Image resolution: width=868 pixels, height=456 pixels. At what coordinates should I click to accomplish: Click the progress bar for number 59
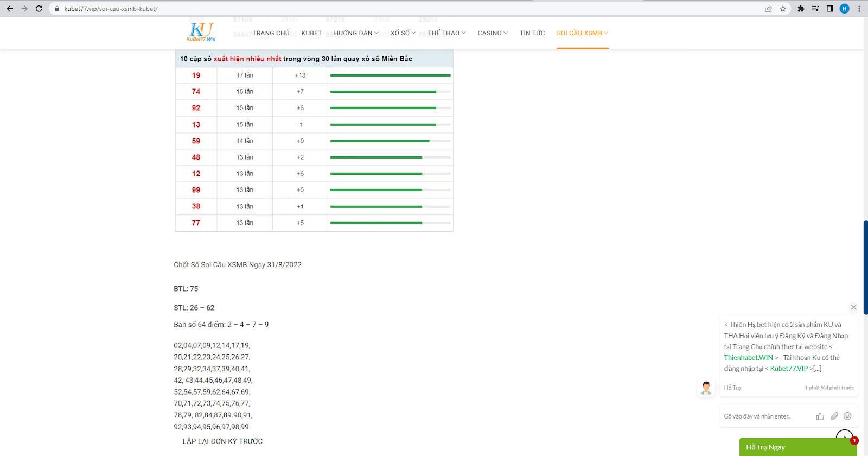391,141
